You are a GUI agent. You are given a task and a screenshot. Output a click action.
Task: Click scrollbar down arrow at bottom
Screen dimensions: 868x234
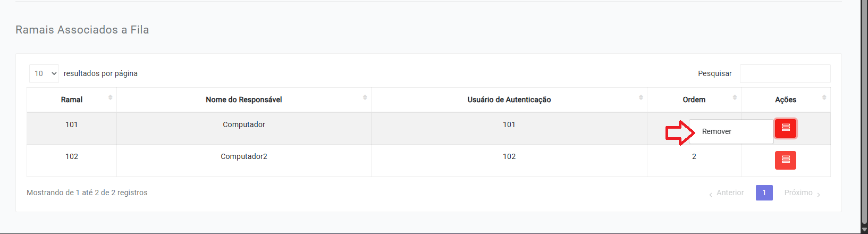(x=864, y=229)
